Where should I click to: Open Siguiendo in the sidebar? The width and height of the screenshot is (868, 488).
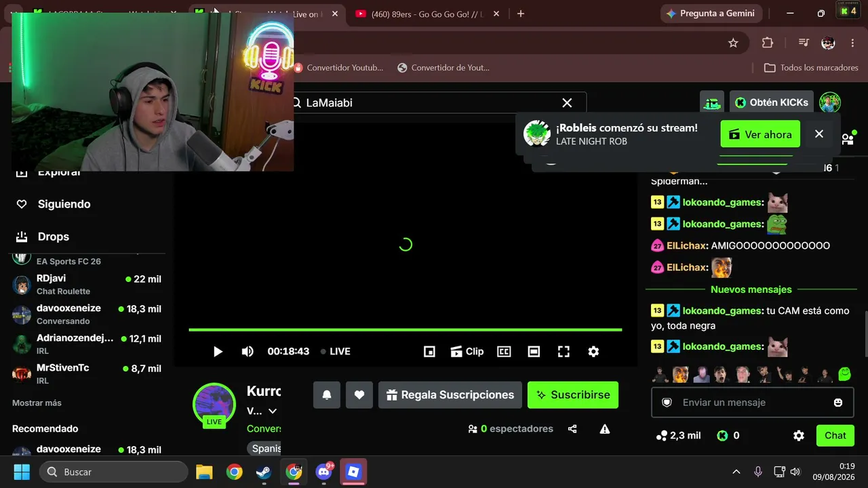tap(64, 204)
